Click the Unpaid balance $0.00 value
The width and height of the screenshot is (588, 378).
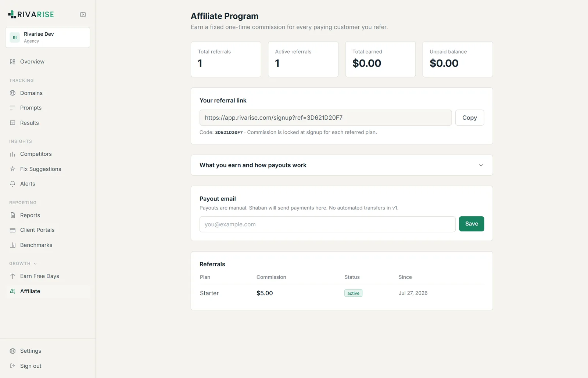point(444,63)
